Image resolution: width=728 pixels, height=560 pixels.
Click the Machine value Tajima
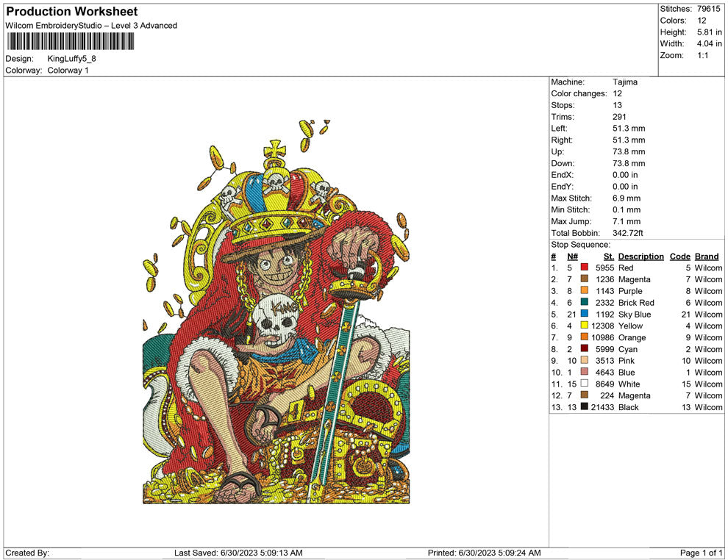[625, 82]
